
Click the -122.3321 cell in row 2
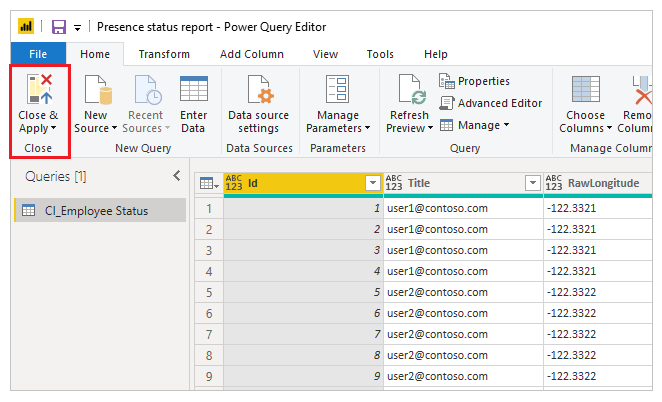tap(598, 229)
